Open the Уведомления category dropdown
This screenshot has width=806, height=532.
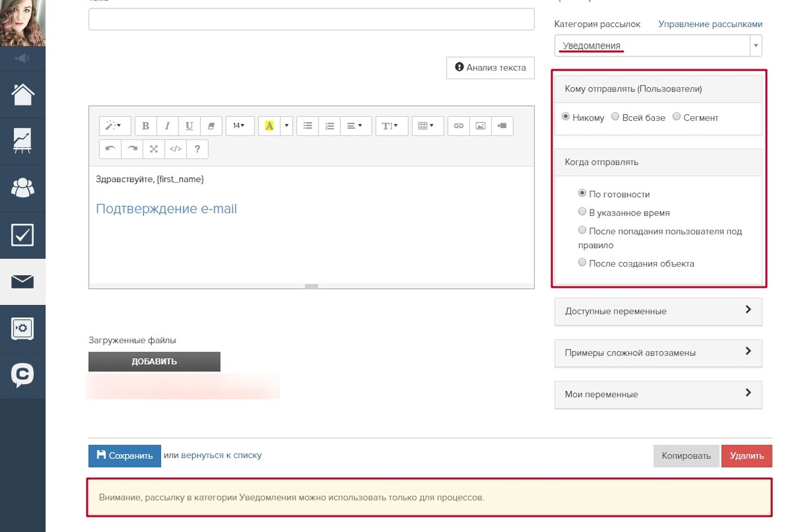(x=658, y=46)
